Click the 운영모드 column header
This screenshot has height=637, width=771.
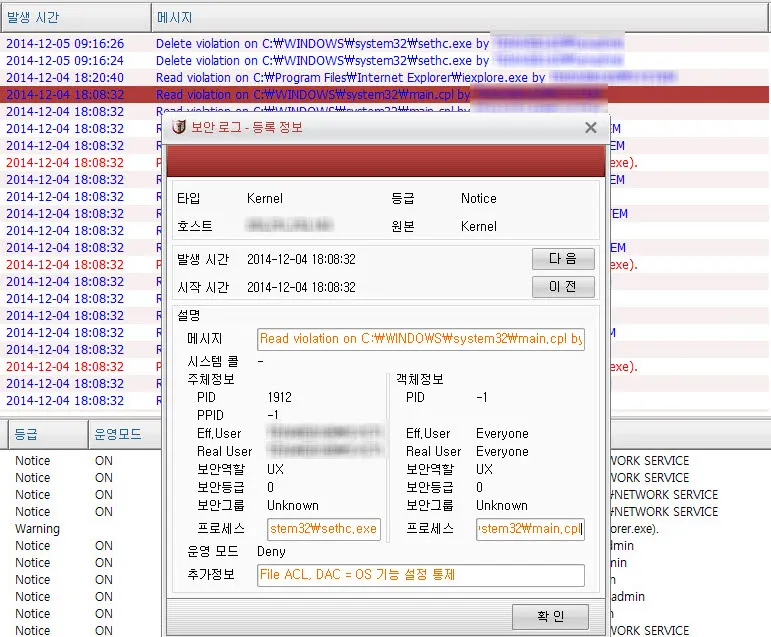118,435
